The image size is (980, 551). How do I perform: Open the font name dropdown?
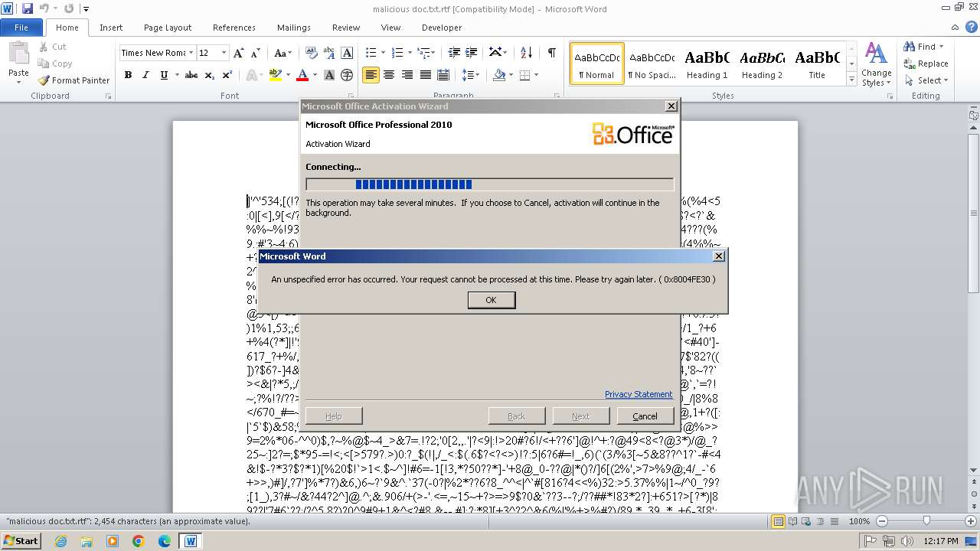[190, 53]
